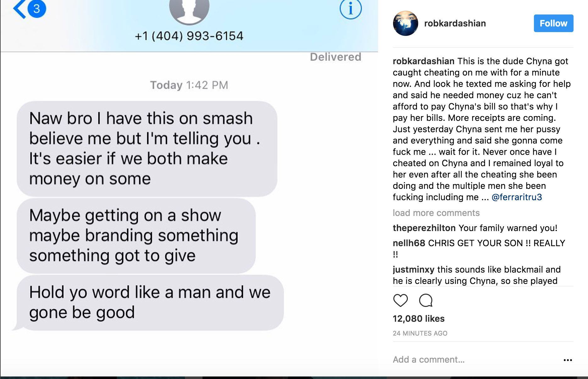This screenshot has width=588, height=379.
Task: Expand load more comments
Action: click(x=436, y=213)
